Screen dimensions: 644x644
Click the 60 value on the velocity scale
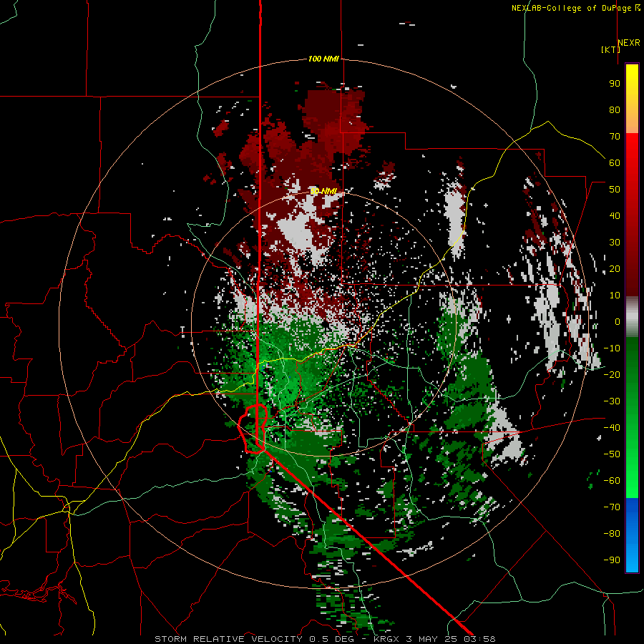(x=615, y=163)
